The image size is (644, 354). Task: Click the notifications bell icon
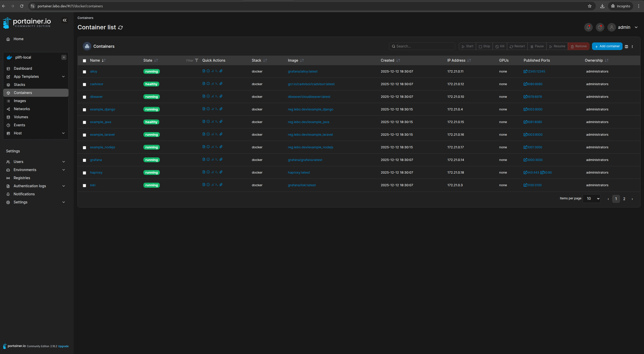pyautogui.click(x=588, y=27)
